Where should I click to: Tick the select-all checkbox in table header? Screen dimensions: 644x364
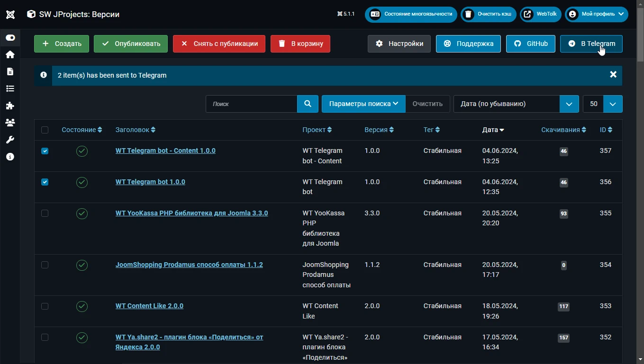pos(45,130)
